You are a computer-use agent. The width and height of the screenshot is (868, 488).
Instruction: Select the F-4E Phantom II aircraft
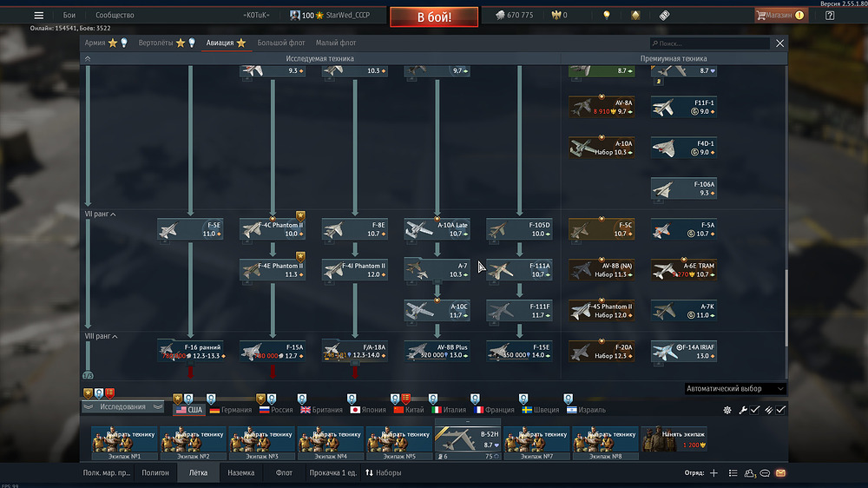pyautogui.click(x=273, y=270)
